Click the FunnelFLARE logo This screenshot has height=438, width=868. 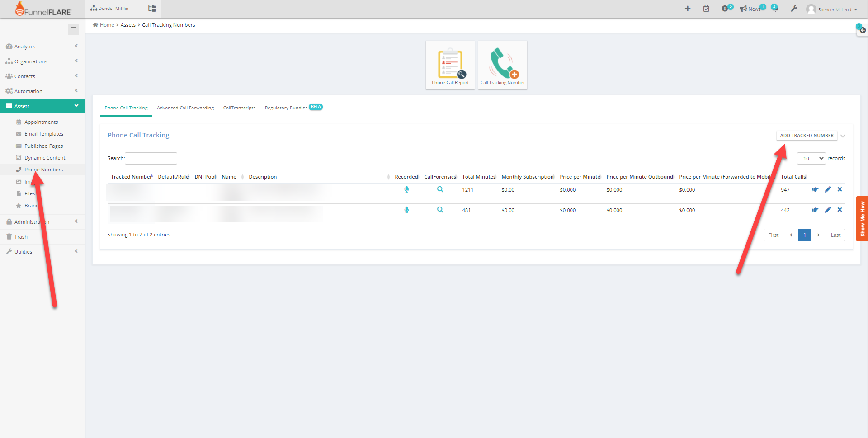[43, 9]
